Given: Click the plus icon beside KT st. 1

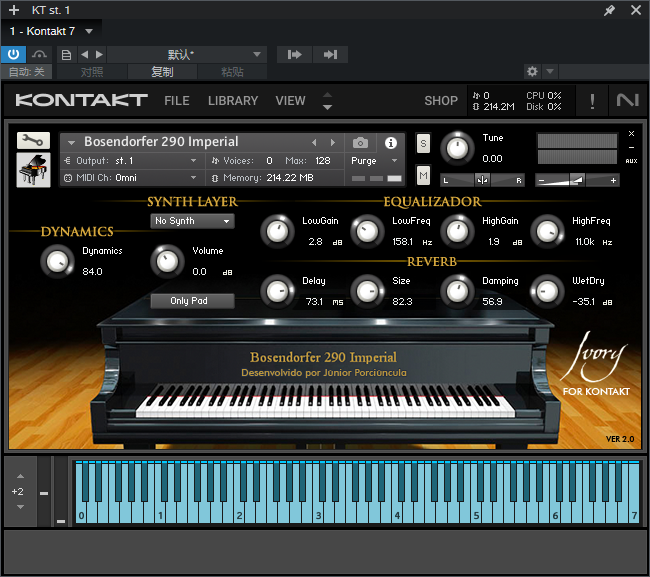Looking at the screenshot, I should point(14,10).
